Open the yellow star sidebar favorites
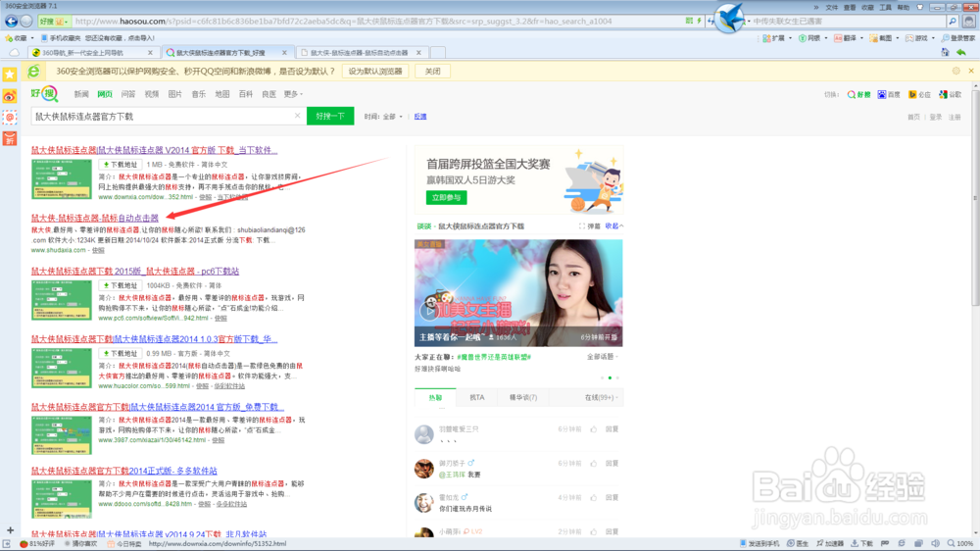This screenshot has height=551, width=980. tap(10, 74)
